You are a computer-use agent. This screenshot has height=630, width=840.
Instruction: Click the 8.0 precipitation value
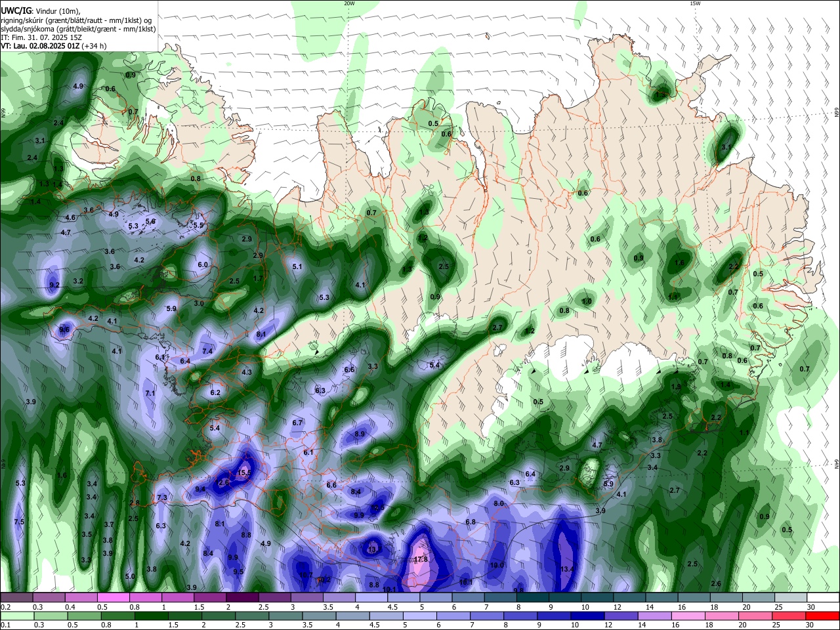[x=499, y=503]
